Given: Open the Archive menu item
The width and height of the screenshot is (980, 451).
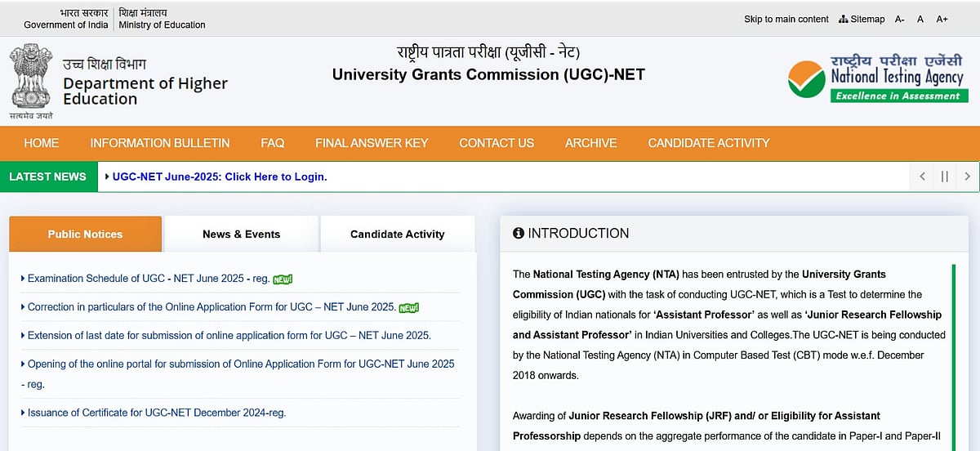Looking at the screenshot, I should (590, 143).
